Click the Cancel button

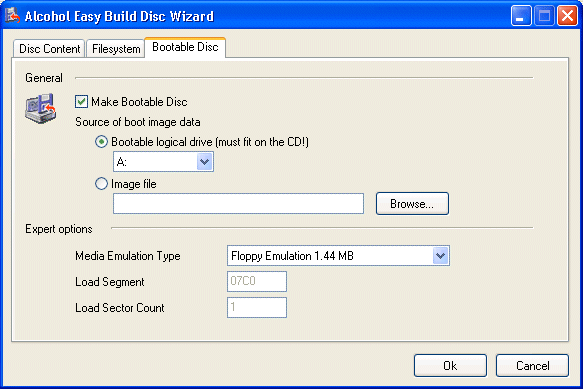[532, 366]
